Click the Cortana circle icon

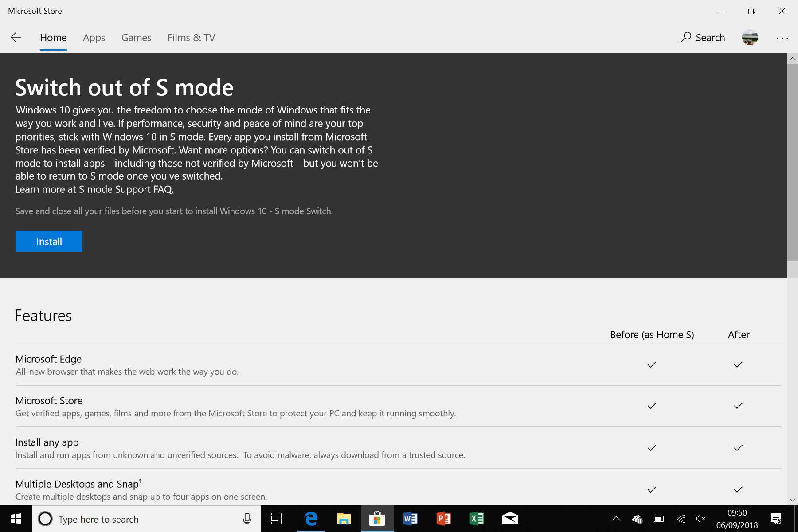coord(45,519)
